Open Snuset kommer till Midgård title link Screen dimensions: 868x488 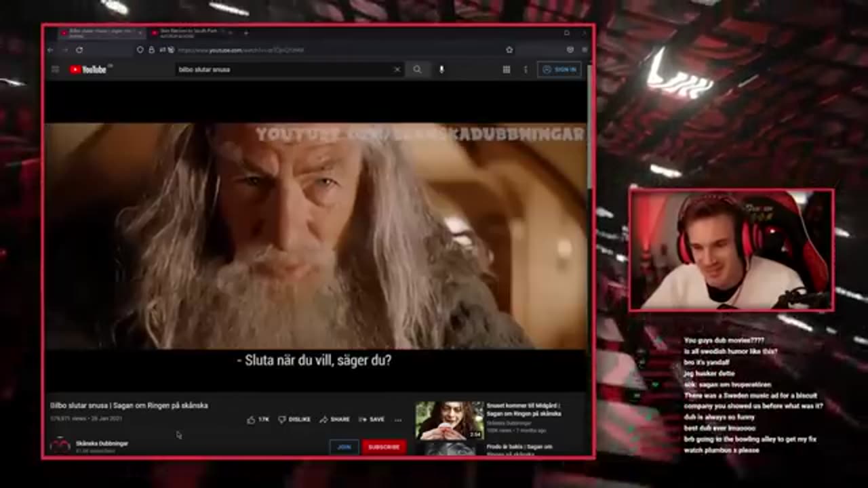click(x=524, y=409)
